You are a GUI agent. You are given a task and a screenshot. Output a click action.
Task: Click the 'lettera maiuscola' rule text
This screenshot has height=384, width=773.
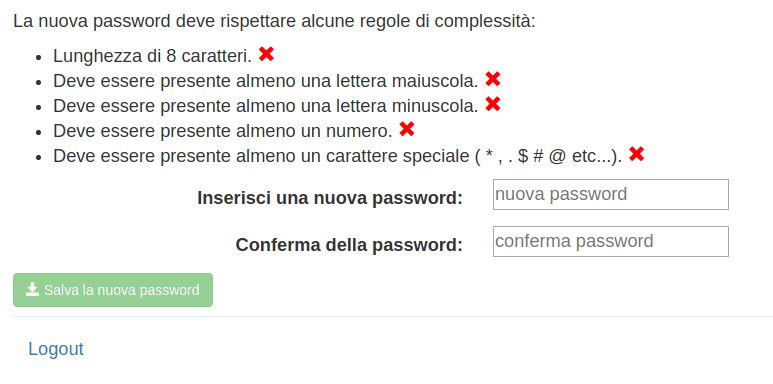(266, 81)
